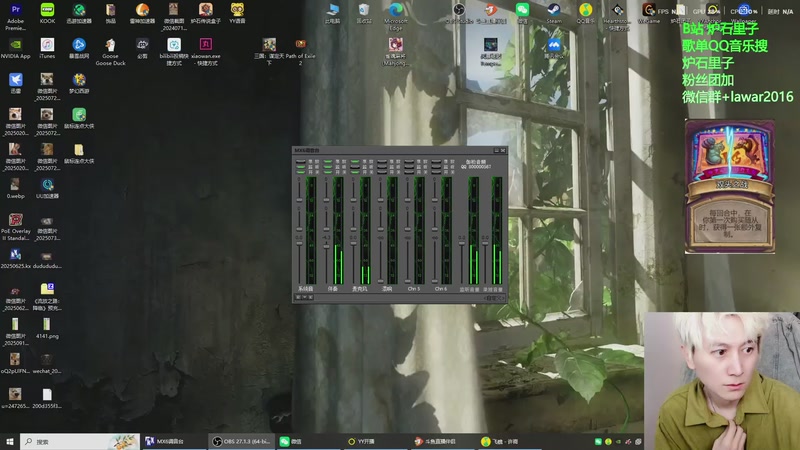Switch to 飞书 taskbar item
The height and width of the screenshot is (450, 800).
511,441
